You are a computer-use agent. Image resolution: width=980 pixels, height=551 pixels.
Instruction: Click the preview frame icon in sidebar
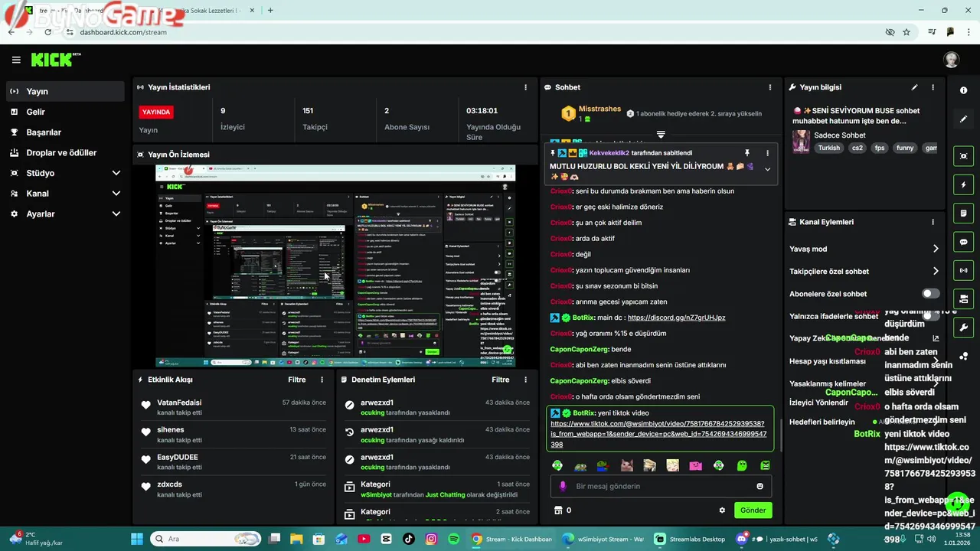(963, 156)
